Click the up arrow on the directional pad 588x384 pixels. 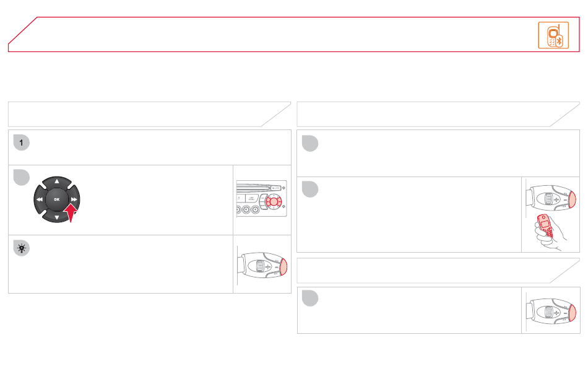[56, 181]
